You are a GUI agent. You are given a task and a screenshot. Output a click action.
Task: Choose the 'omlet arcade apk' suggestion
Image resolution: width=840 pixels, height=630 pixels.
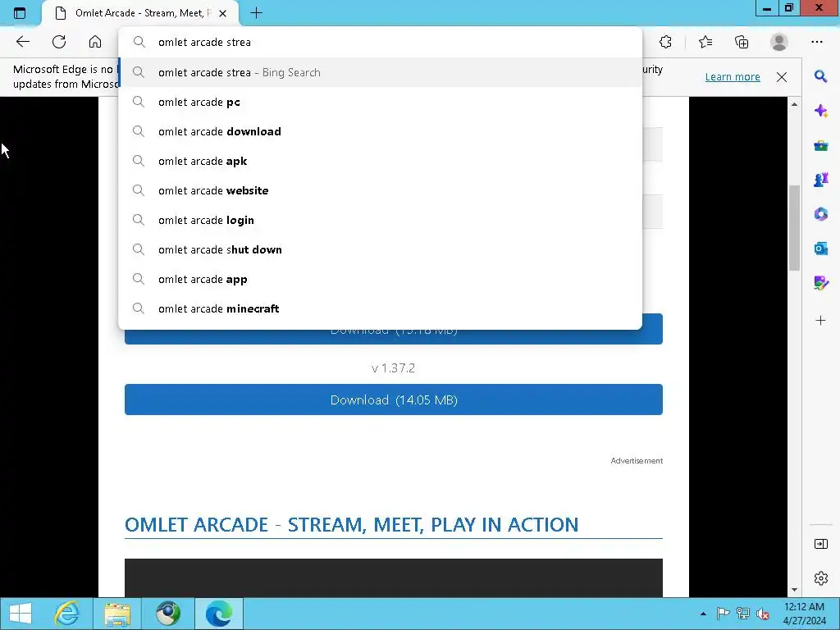[381, 161]
